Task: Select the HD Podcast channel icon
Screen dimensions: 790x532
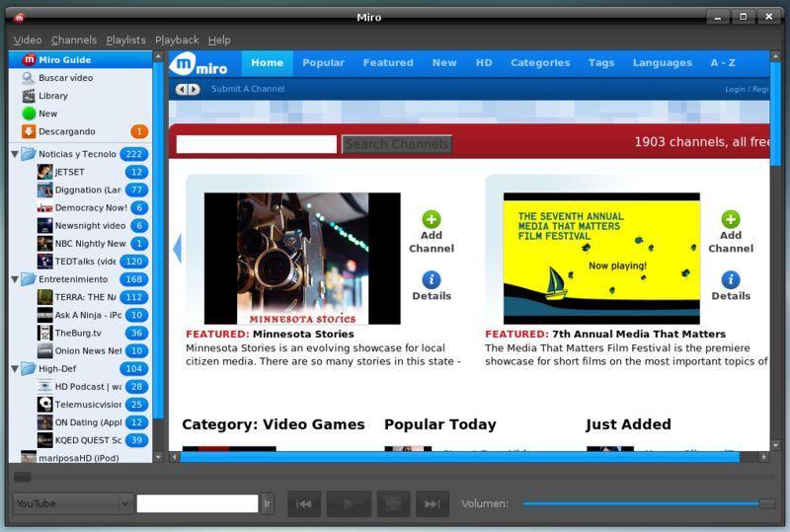Action: (44, 386)
